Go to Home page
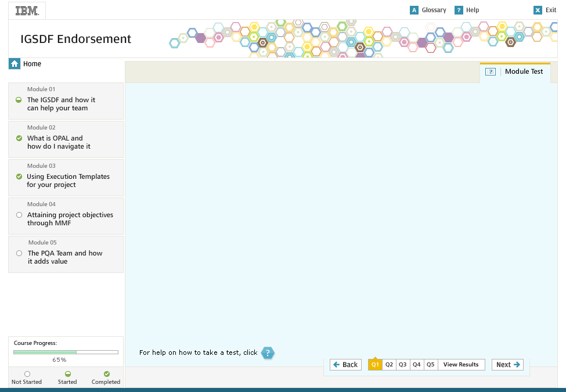 click(x=32, y=64)
